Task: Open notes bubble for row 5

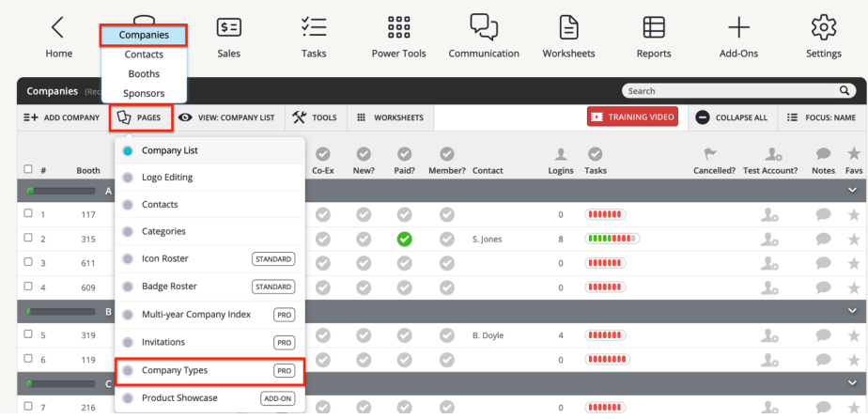Action: pyautogui.click(x=823, y=334)
